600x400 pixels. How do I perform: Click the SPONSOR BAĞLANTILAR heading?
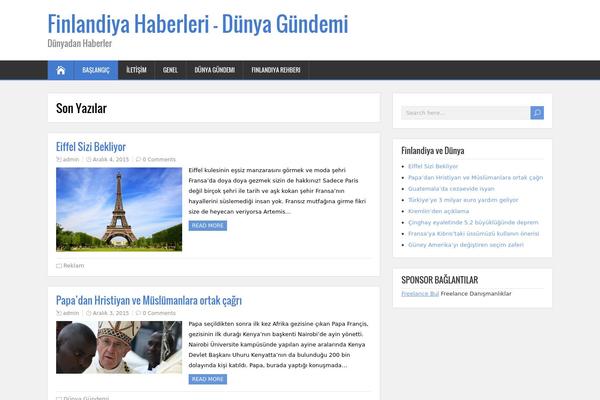point(440,280)
